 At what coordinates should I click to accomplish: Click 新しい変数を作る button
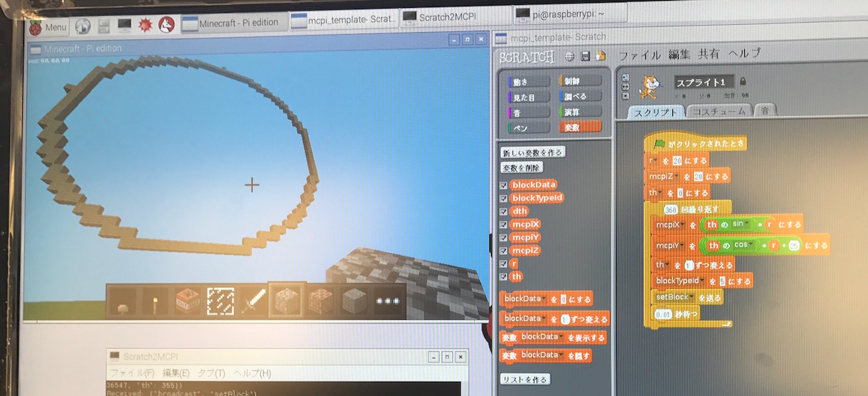click(532, 152)
